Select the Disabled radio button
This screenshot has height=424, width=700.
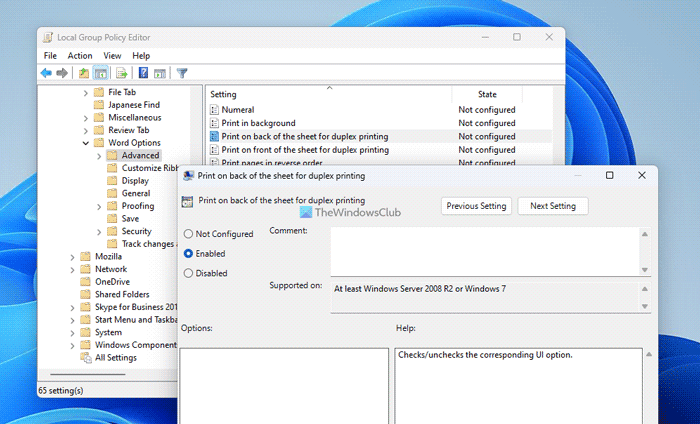(188, 273)
